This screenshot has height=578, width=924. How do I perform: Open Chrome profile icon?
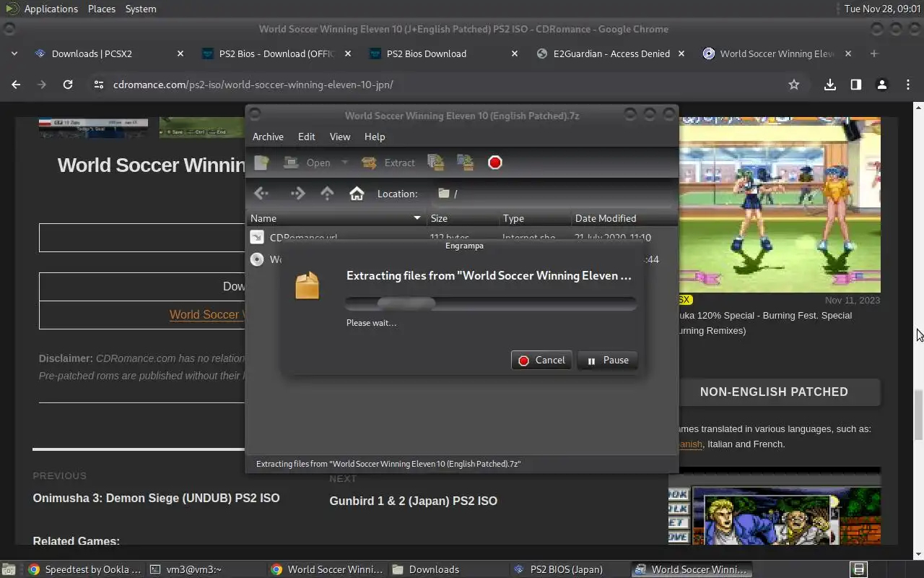point(881,85)
